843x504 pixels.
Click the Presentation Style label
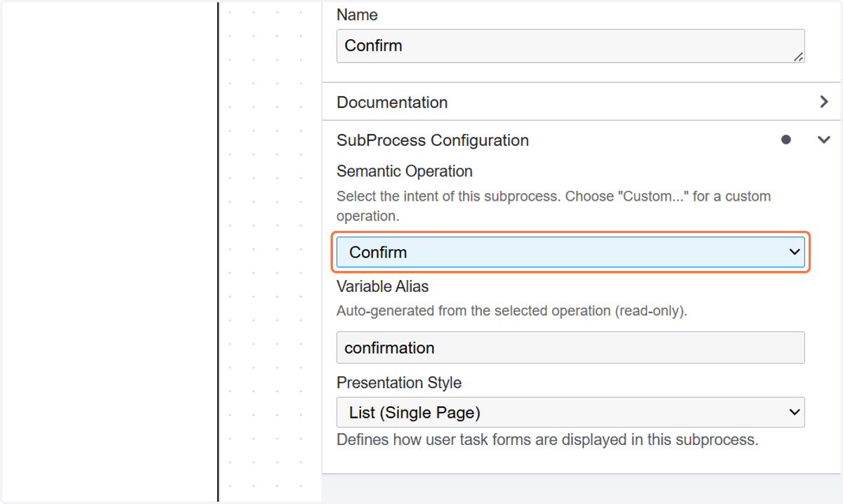pyautogui.click(x=399, y=383)
